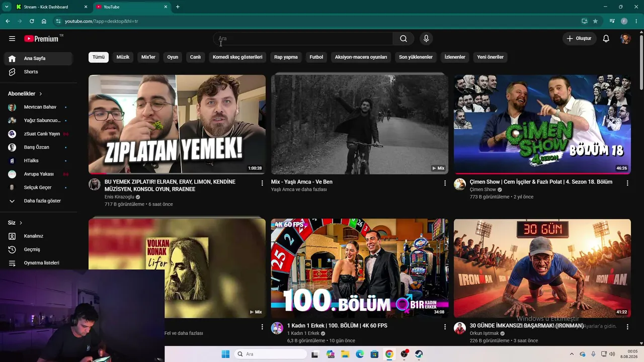Open Chrome's three-dot menu

click(x=636, y=21)
